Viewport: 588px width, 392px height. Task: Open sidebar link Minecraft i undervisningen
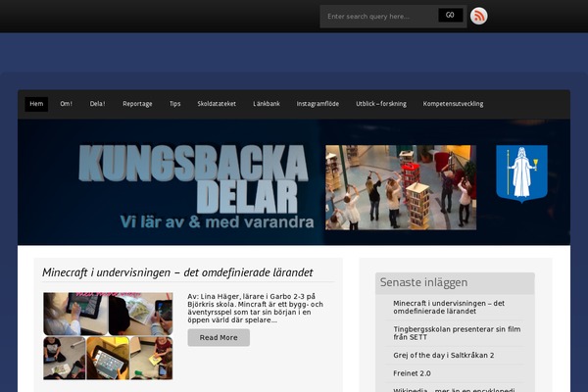click(x=449, y=307)
